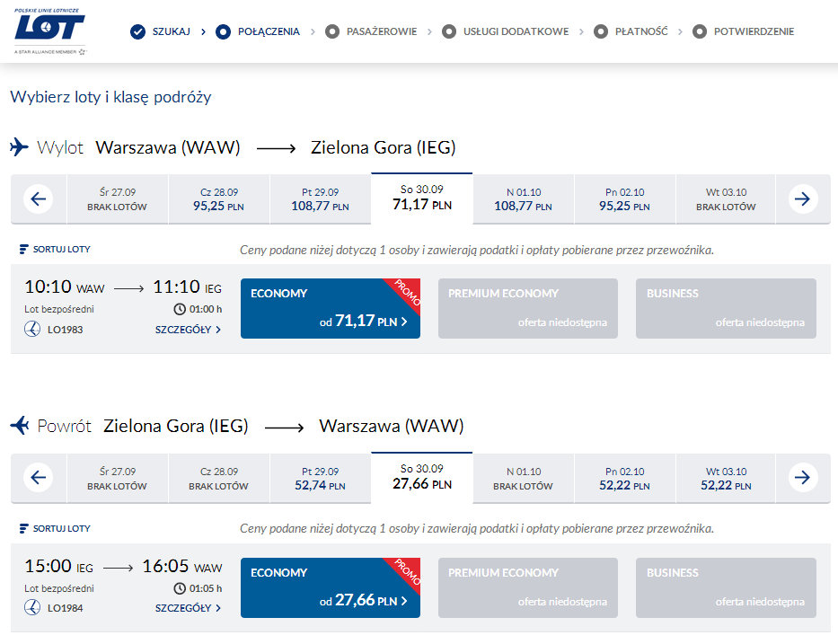Click the Połączenia step circle icon

click(x=223, y=31)
